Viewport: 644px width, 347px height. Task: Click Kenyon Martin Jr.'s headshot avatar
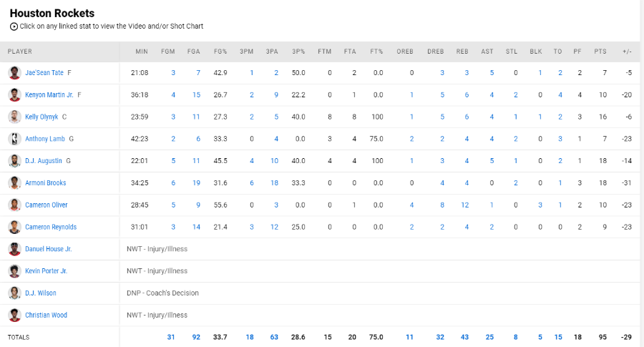[14, 95]
